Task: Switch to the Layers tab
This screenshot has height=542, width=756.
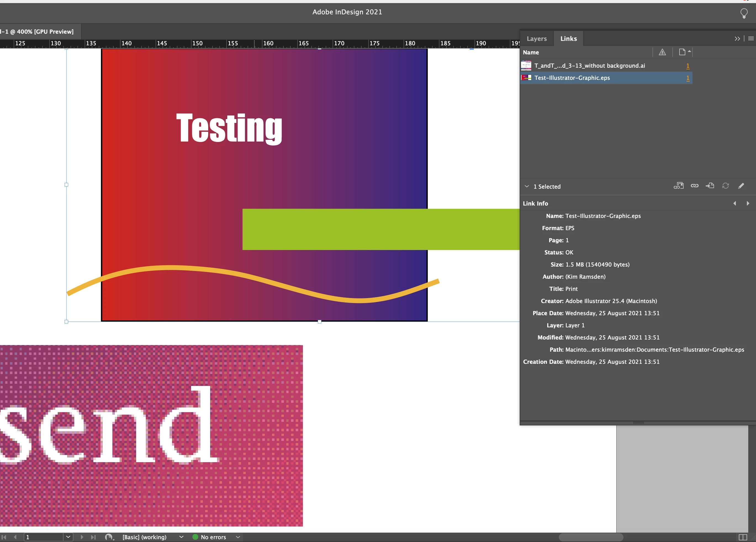Action: (x=536, y=39)
